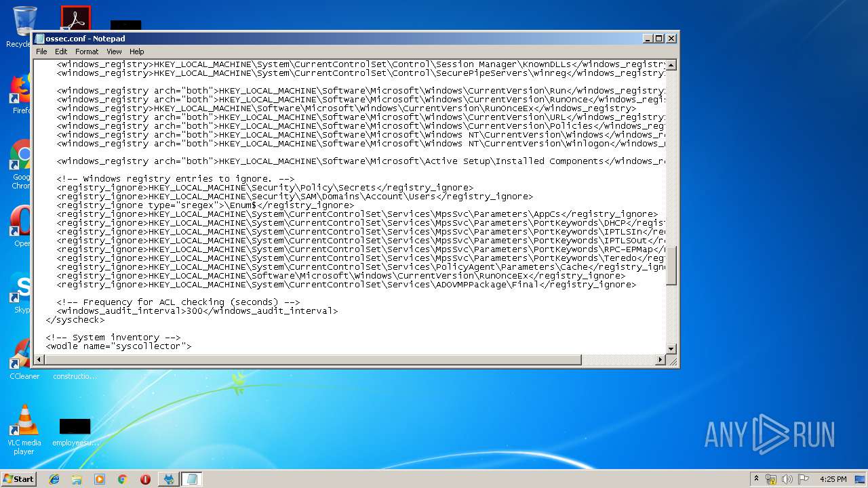Click the 'Windows registry entries to ignore' comment
The height and width of the screenshot is (488, 868).
(175, 179)
